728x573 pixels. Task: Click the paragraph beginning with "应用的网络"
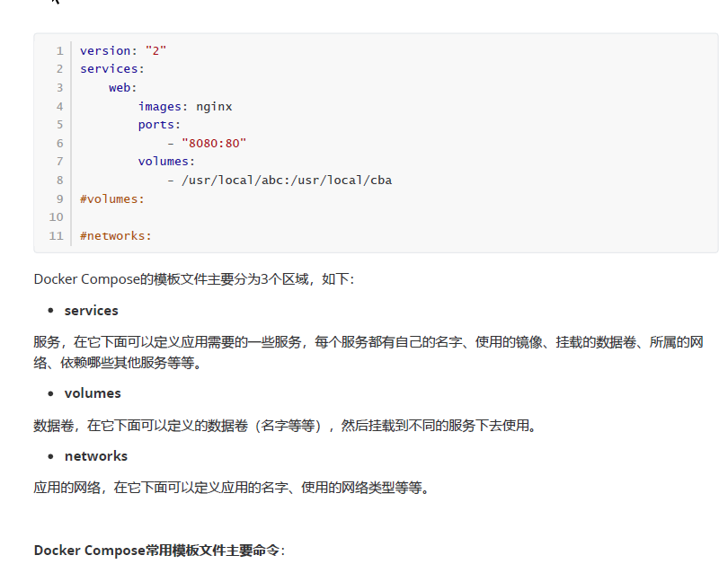coord(244,488)
